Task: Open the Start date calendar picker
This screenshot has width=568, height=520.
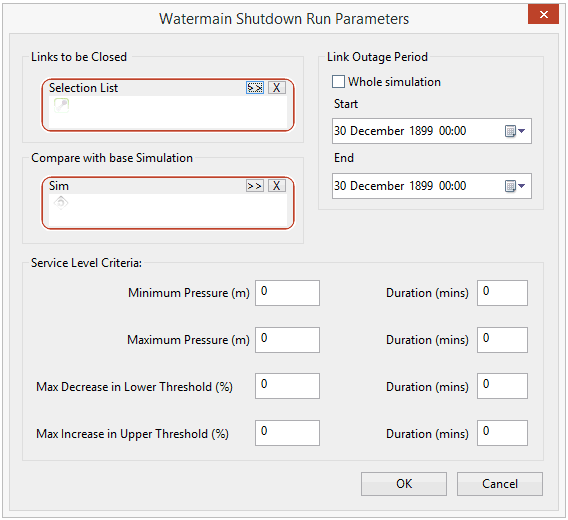Action: coord(515,131)
